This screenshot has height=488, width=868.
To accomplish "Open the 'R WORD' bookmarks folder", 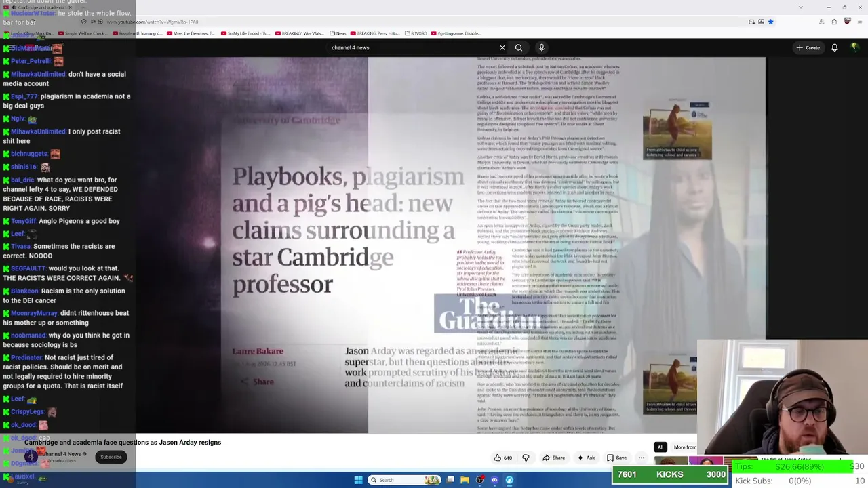I will click(x=416, y=33).
